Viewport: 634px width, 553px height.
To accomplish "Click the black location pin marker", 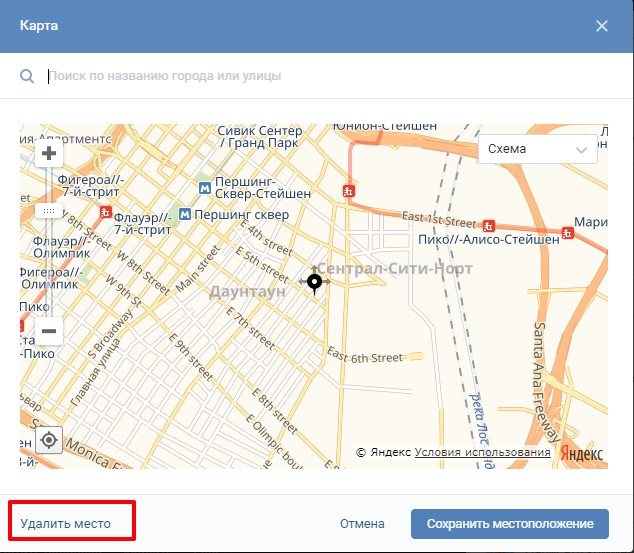I will pos(315,283).
